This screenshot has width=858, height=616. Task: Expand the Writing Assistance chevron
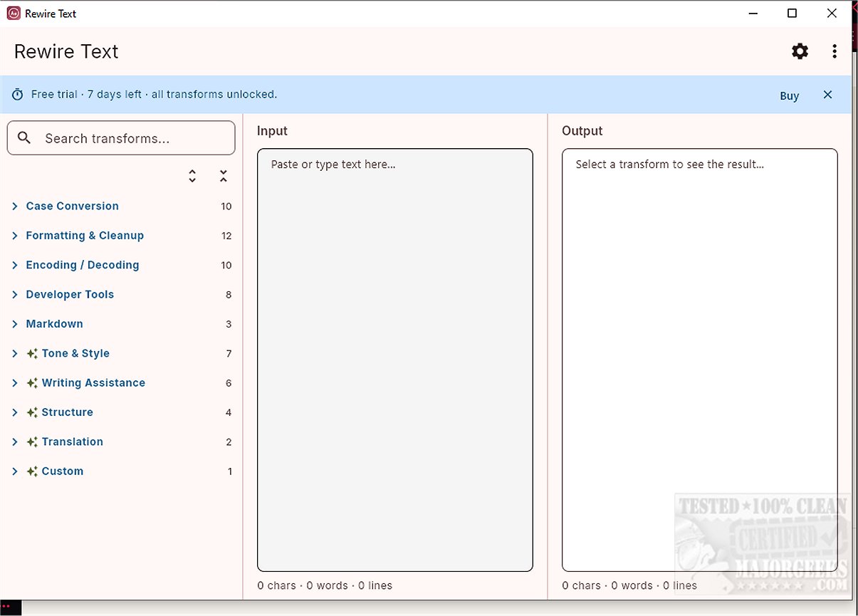pyautogui.click(x=15, y=383)
